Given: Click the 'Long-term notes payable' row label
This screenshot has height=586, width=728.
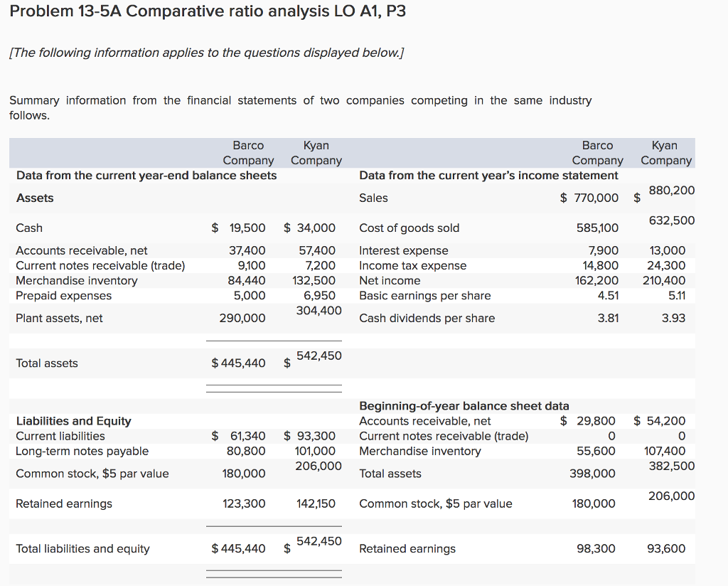Looking at the screenshot, I should (82, 451).
